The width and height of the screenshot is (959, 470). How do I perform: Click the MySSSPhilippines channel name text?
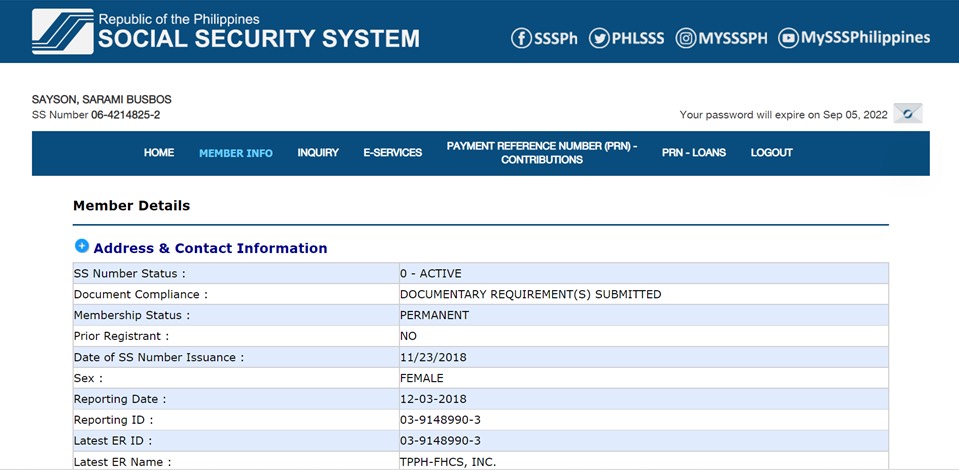[866, 38]
